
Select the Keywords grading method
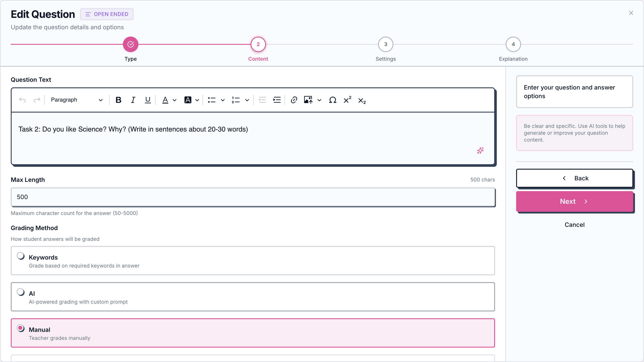21,256
